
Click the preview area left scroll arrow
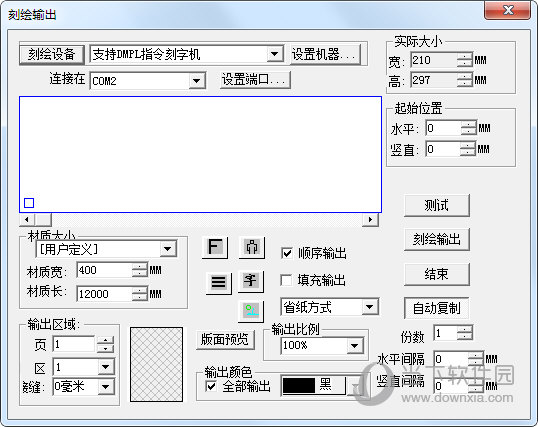(27, 219)
